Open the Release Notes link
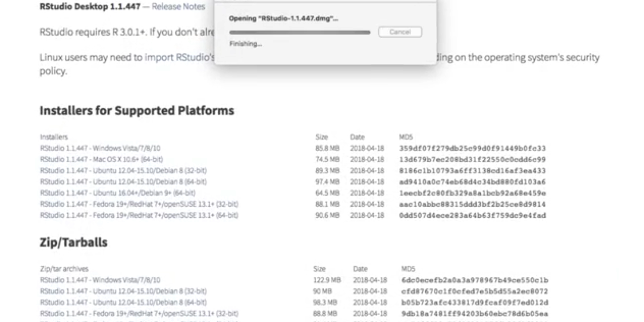This screenshot has height=322, width=644. (x=178, y=7)
